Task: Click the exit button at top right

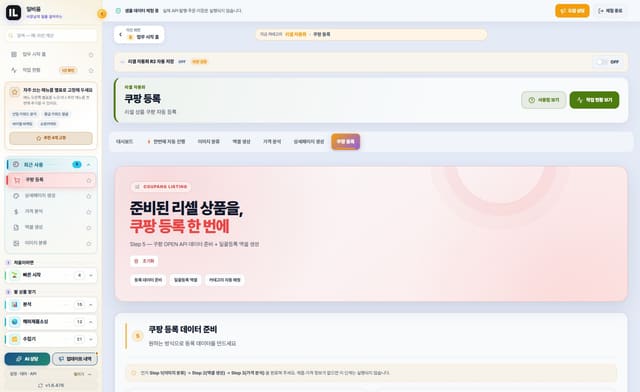Action: point(610,11)
